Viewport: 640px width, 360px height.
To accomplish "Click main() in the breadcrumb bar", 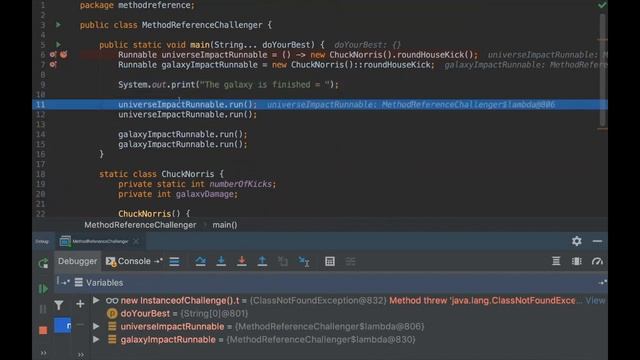I will [x=225, y=225].
